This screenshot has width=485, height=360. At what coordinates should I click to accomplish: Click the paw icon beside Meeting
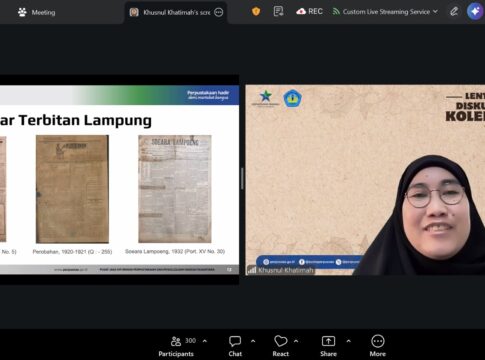22,13
